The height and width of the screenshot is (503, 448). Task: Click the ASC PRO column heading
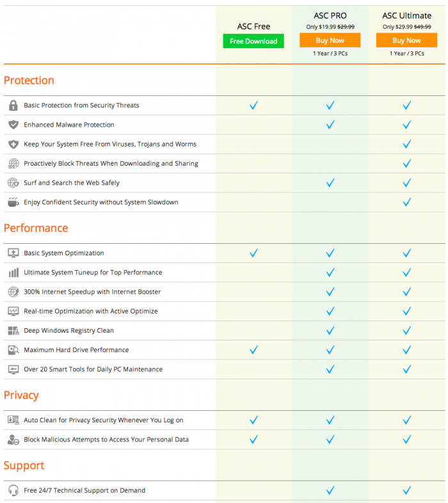click(x=330, y=15)
